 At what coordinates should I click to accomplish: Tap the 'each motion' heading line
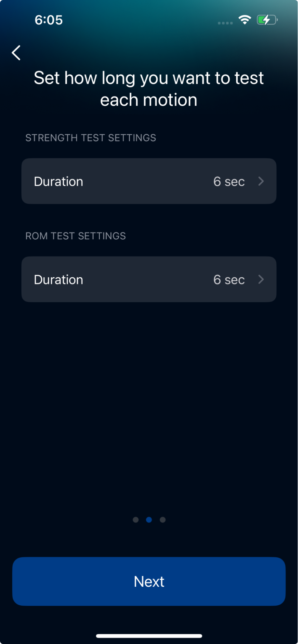tap(149, 100)
